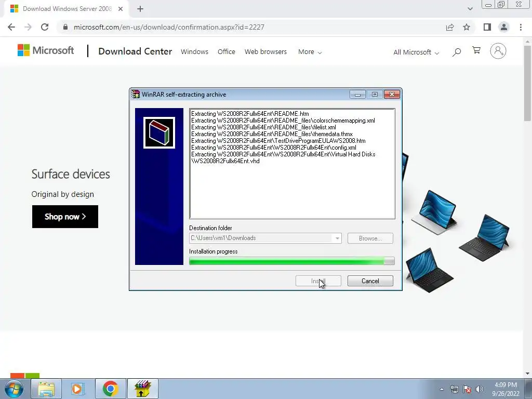532x399 pixels.
Task: Expand the All Microsoft dropdown
Action: [416, 52]
